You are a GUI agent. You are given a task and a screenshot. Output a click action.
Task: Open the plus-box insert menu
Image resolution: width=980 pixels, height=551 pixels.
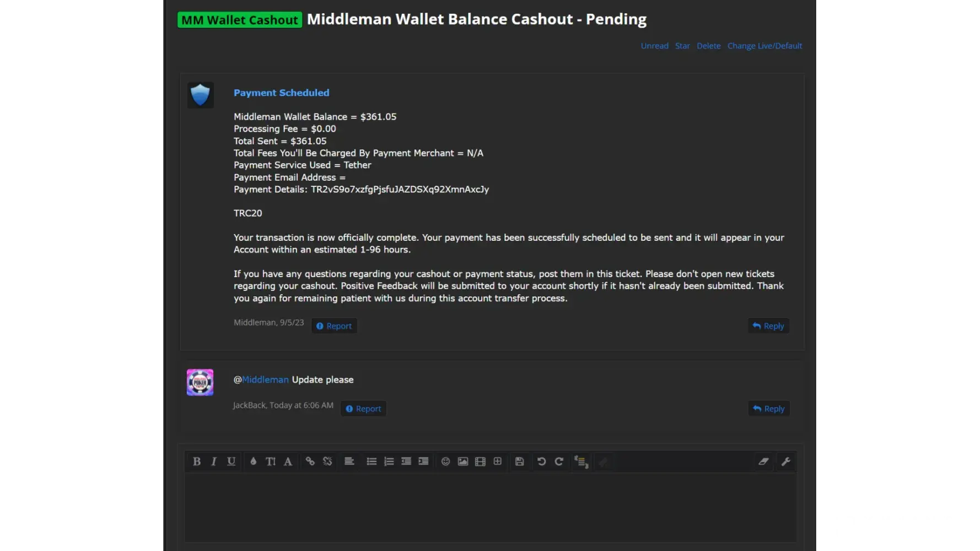[498, 462]
